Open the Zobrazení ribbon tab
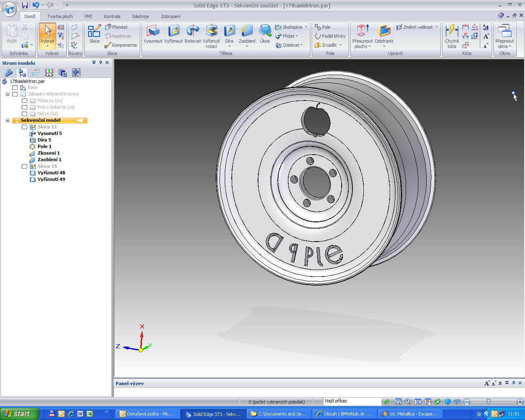The height and width of the screenshot is (420, 525). (170, 16)
